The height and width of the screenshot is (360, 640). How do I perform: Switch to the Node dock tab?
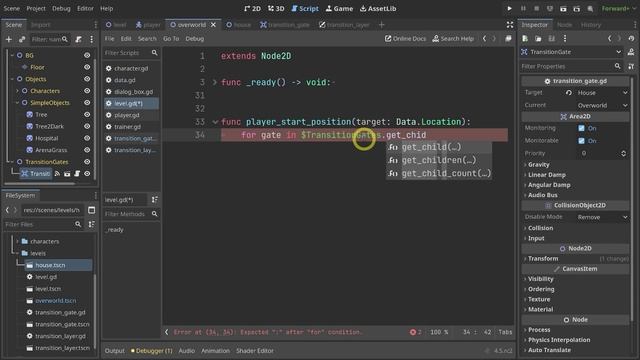click(x=564, y=25)
